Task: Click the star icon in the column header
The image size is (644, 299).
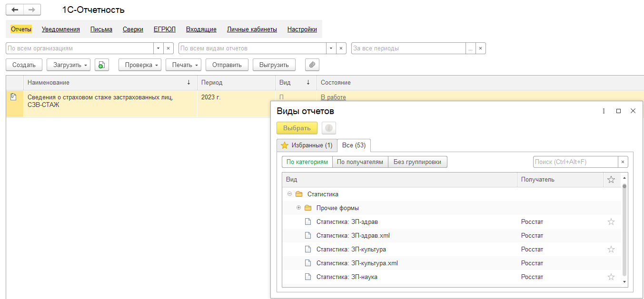Action: pyautogui.click(x=611, y=180)
